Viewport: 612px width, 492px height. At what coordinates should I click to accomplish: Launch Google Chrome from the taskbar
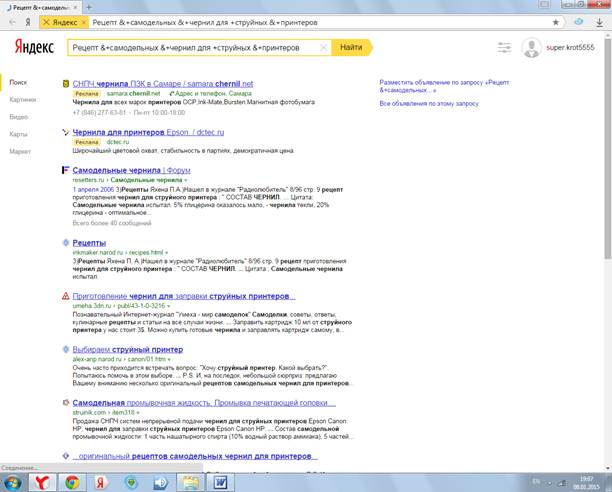(72, 481)
